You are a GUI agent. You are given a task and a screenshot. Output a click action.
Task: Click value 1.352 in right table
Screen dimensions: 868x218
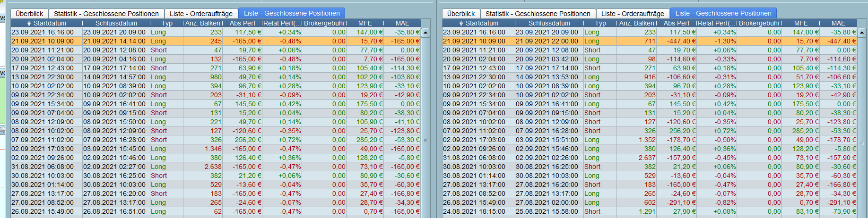[x=647, y=140]
